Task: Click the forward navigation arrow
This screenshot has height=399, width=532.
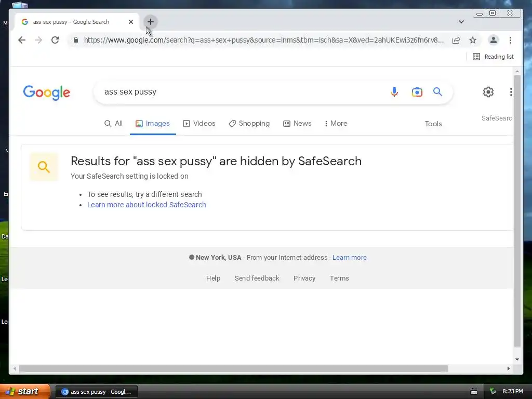Action: pos(38,40)
